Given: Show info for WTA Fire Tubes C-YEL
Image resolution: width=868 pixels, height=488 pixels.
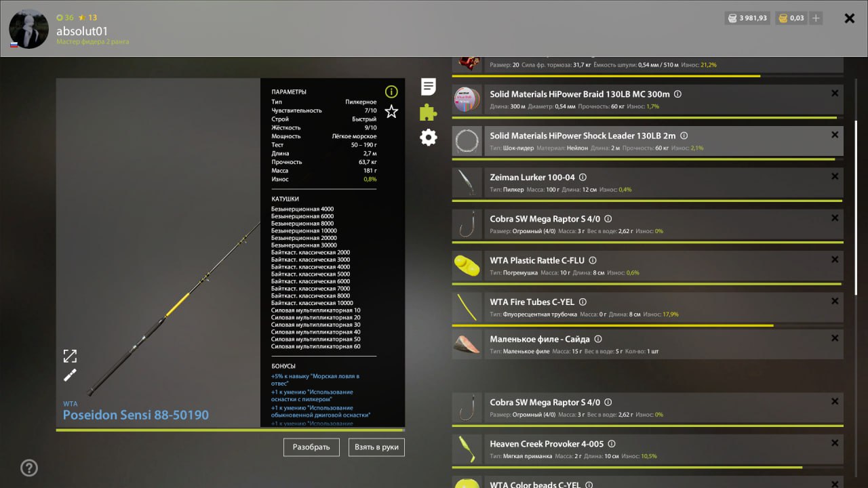Looking at the screenshot, I should pos(583,302).
